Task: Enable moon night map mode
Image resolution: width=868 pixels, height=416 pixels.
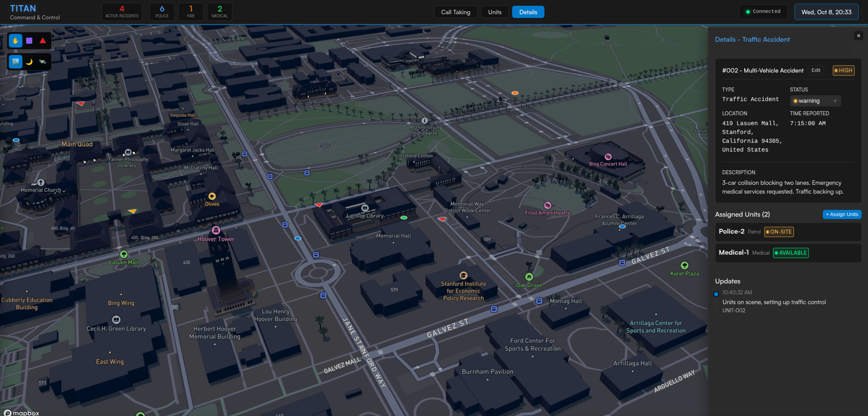Action: pyautogui.click(x=29, y=62)
